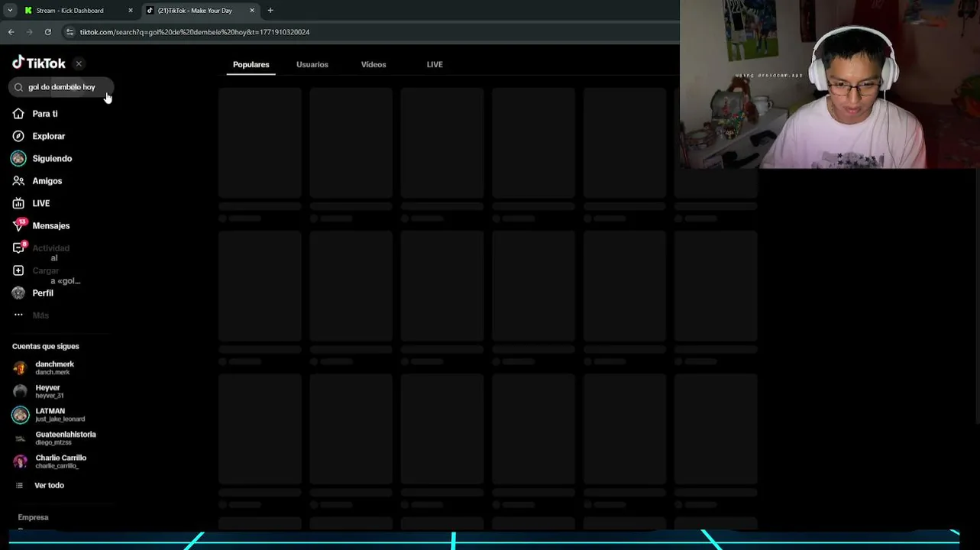Screen dimensions: 980x550
Task: Click the Empresa footer link
Action: 33,517
